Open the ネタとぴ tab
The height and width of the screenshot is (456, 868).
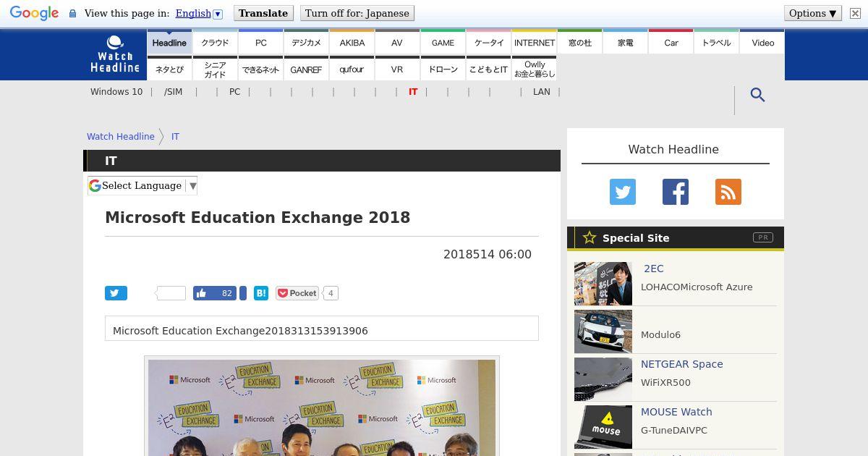169,69
